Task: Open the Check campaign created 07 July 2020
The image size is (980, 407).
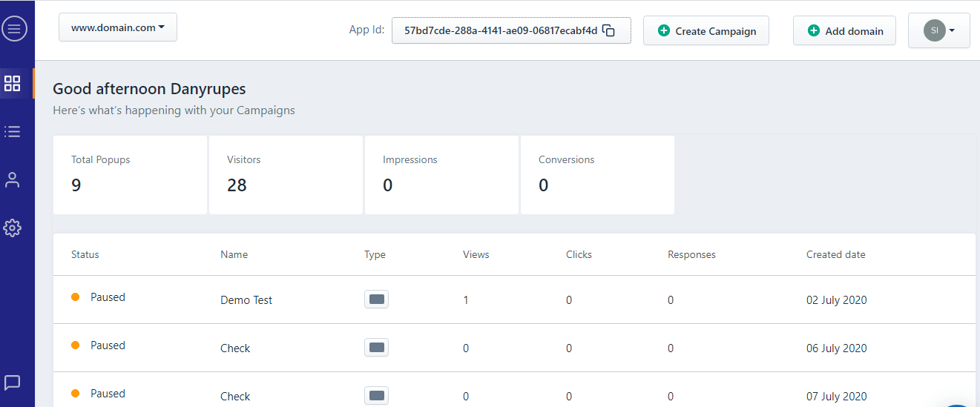Action: click(235, 397)
